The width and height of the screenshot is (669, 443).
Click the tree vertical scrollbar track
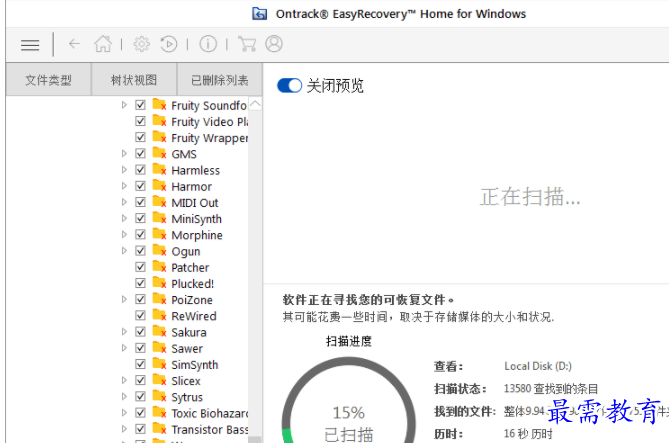pos(255,273)
